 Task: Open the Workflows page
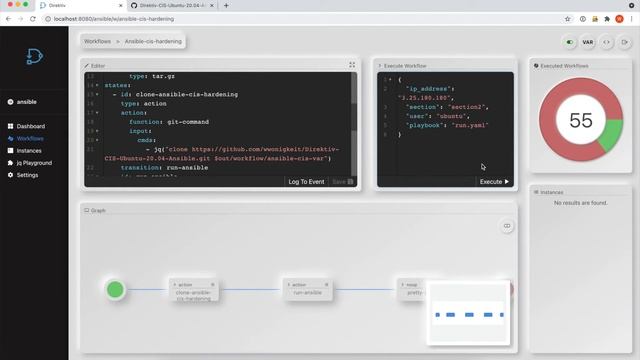(x=30, y=138)
